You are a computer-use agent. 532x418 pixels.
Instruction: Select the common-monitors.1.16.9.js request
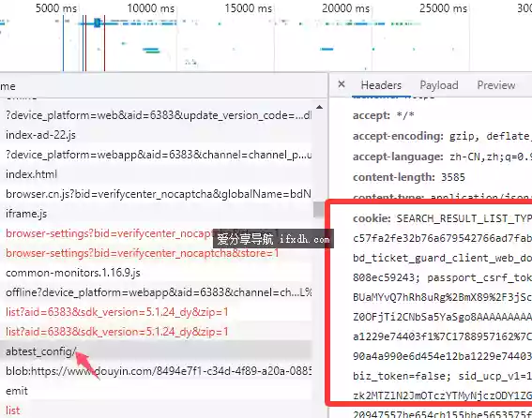156,273
